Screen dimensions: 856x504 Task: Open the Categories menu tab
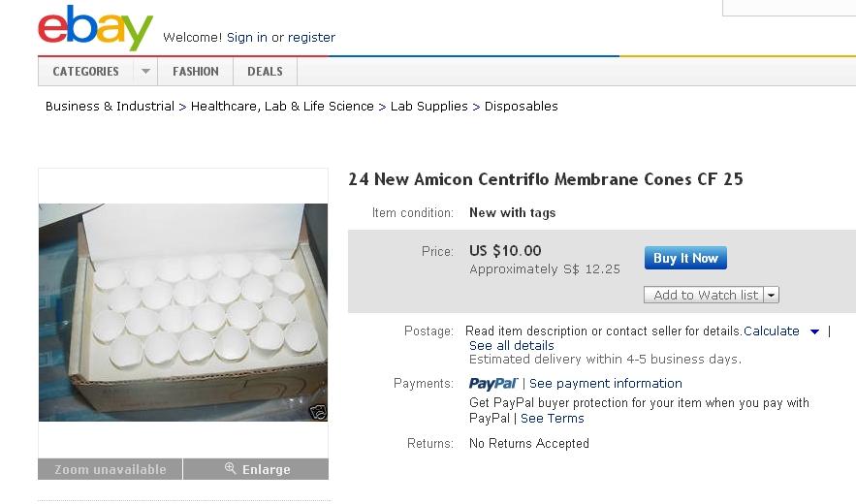(x=85, y=72)
